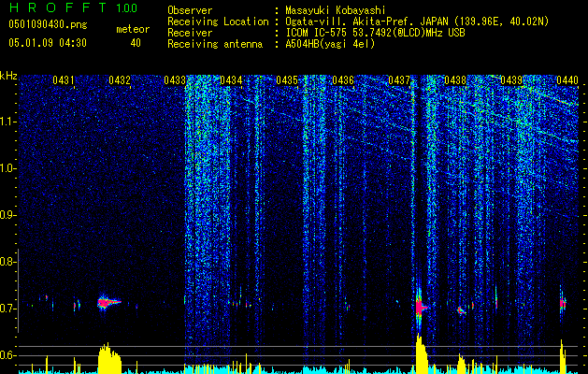Click the strong meteor echo after 0437

click(x=421, y=308)
